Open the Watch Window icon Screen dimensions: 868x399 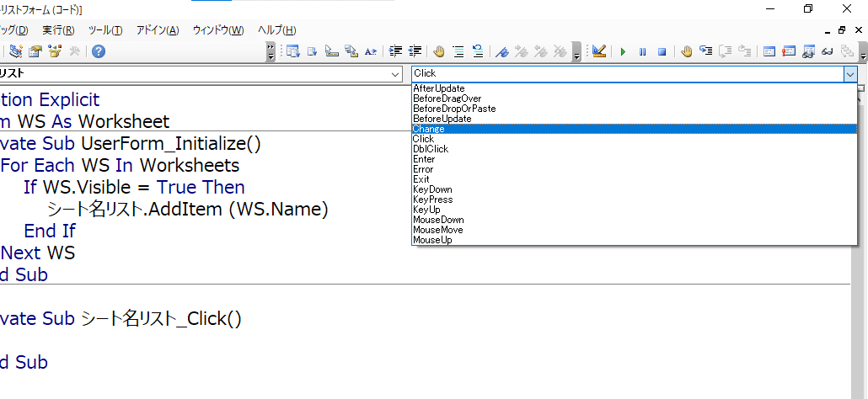pyautogui.click(x=808, y=51)
